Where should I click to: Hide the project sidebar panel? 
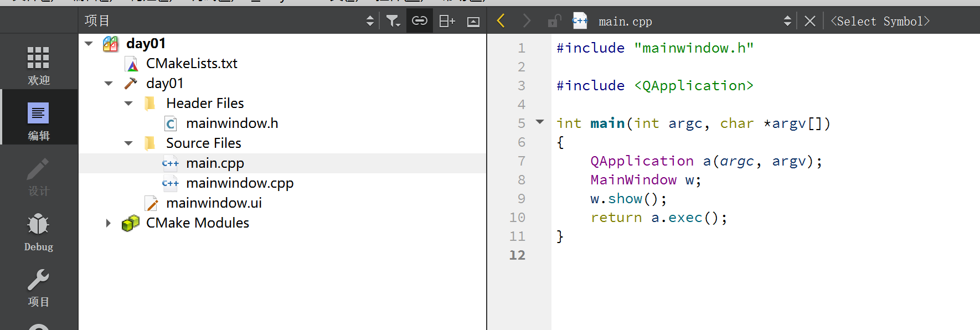tap(473, 22)
